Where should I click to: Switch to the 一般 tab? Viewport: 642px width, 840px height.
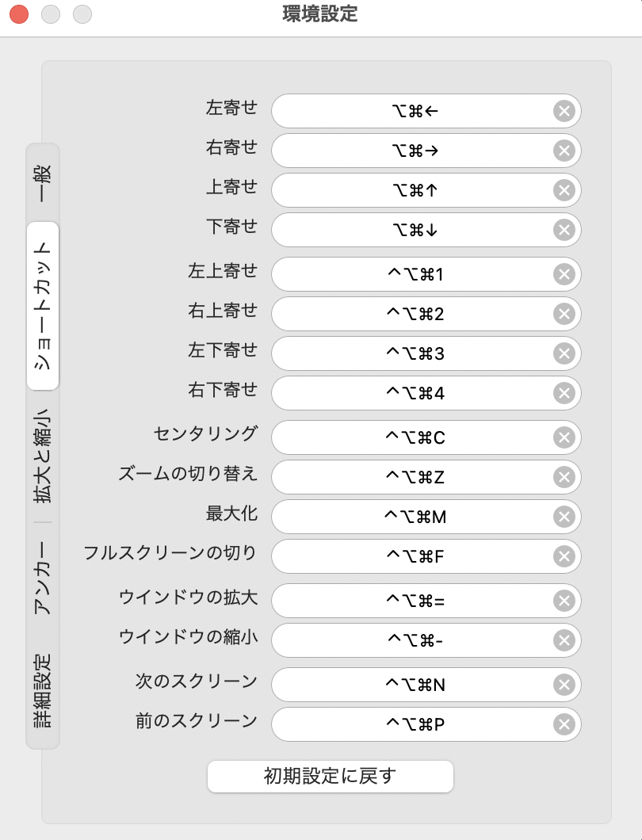(x=43, y=183)
